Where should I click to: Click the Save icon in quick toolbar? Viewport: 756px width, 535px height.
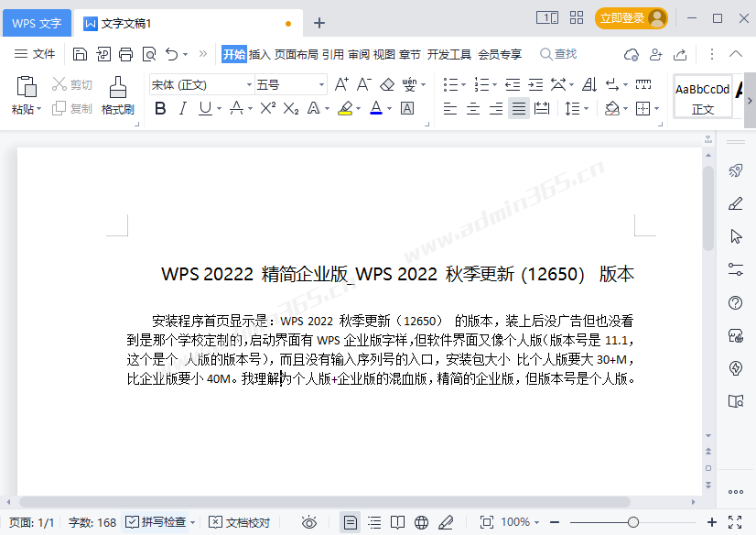(x=80, y=54)
